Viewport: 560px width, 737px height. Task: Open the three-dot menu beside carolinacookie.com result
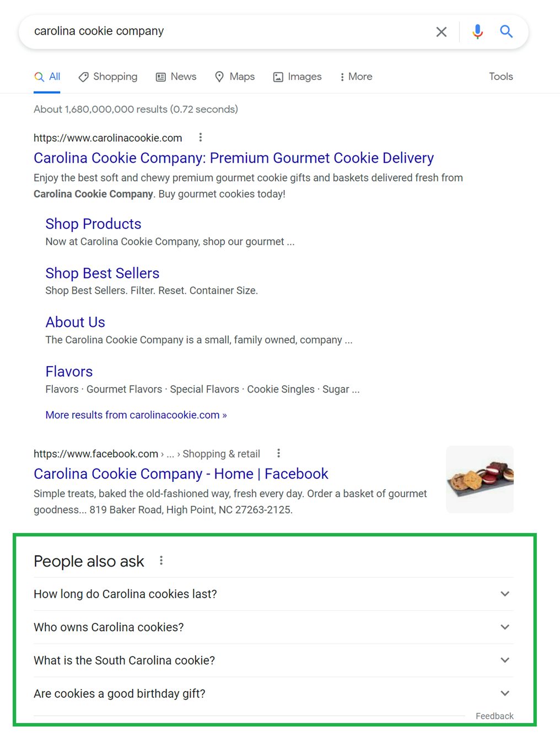[x=201, y=137]
